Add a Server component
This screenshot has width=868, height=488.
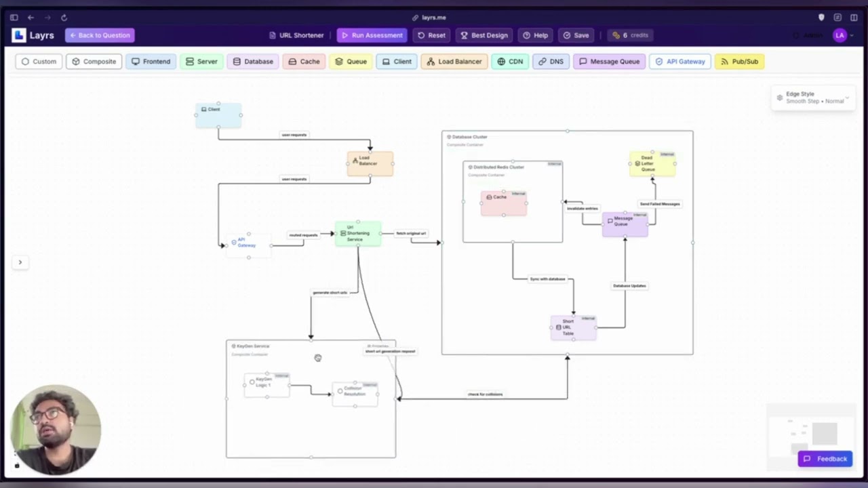click(201, 62)
